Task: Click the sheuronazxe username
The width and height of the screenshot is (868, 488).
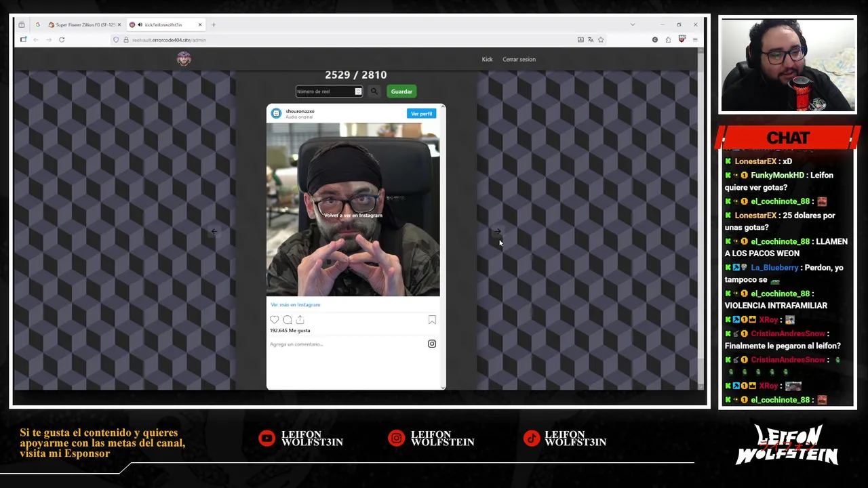Action: coord(300,111)
